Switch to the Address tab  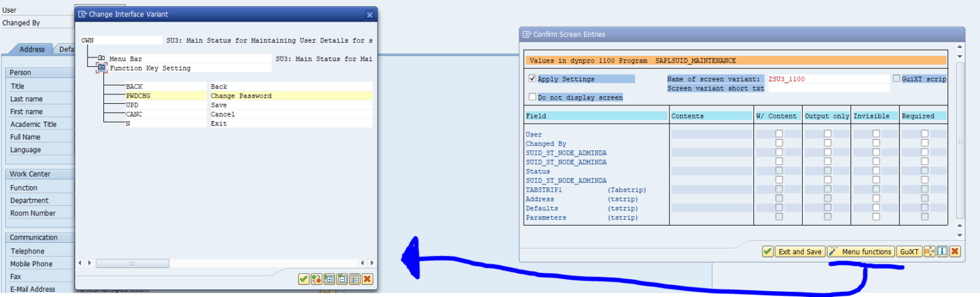point(32,49)
